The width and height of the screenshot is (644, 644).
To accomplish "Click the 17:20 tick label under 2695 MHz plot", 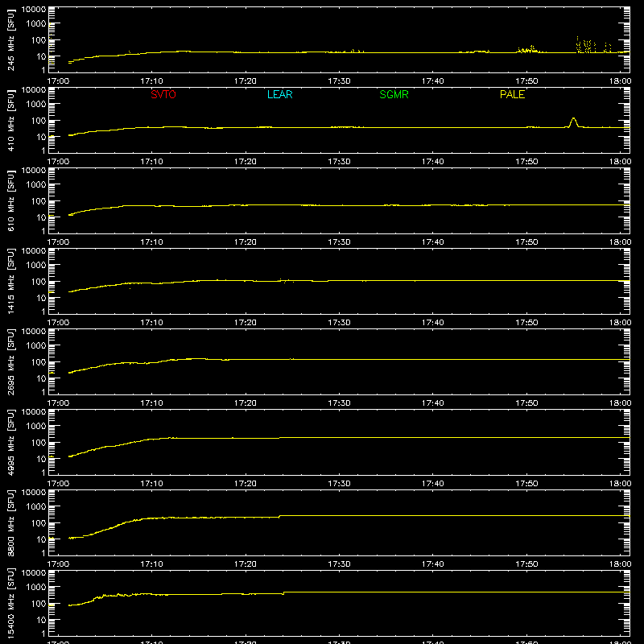I will click(246, 403).
